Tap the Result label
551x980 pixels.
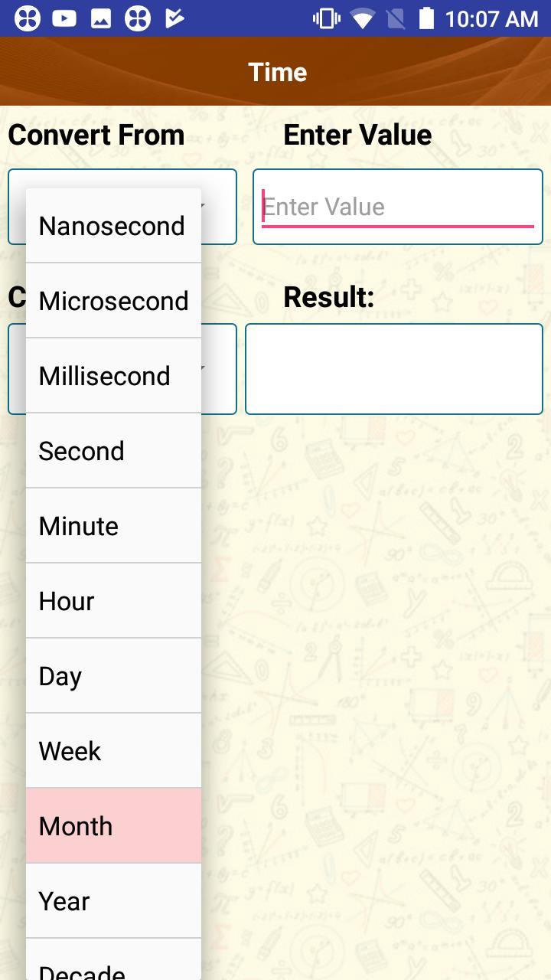(329, 297)
